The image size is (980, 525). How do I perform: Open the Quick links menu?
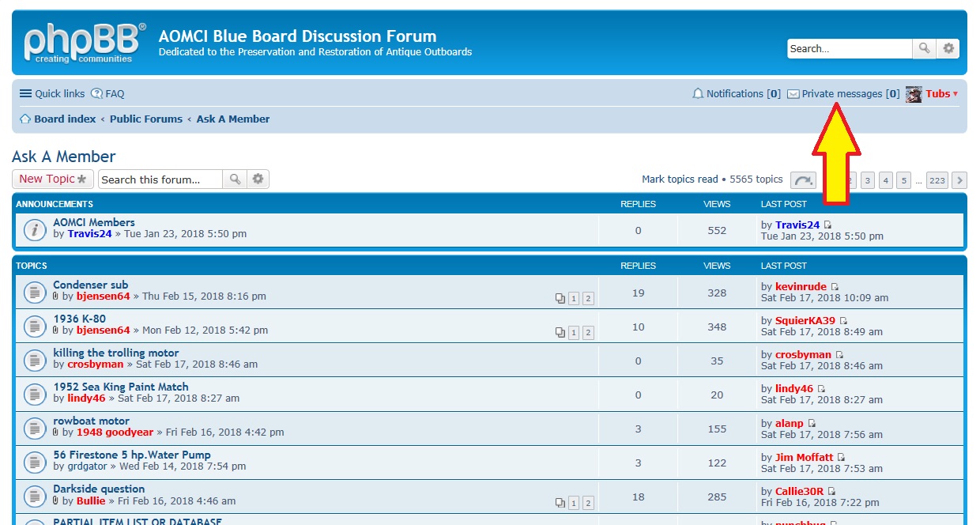[52, 94]
